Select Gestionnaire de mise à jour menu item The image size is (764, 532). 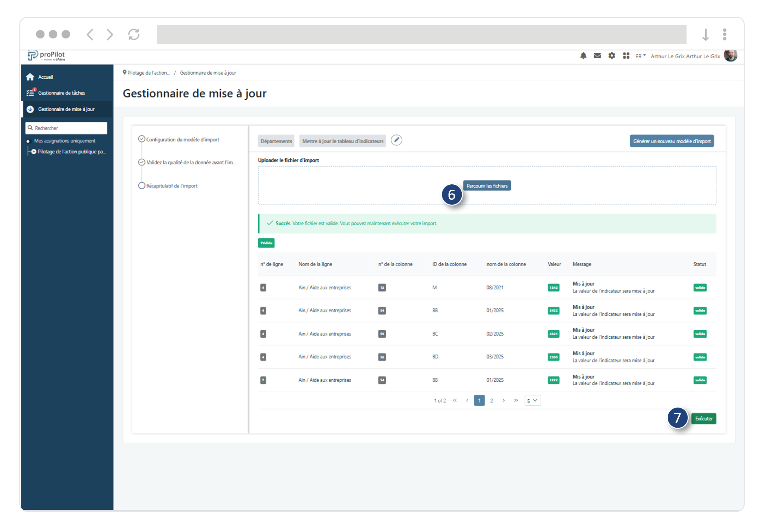[66, 109]
